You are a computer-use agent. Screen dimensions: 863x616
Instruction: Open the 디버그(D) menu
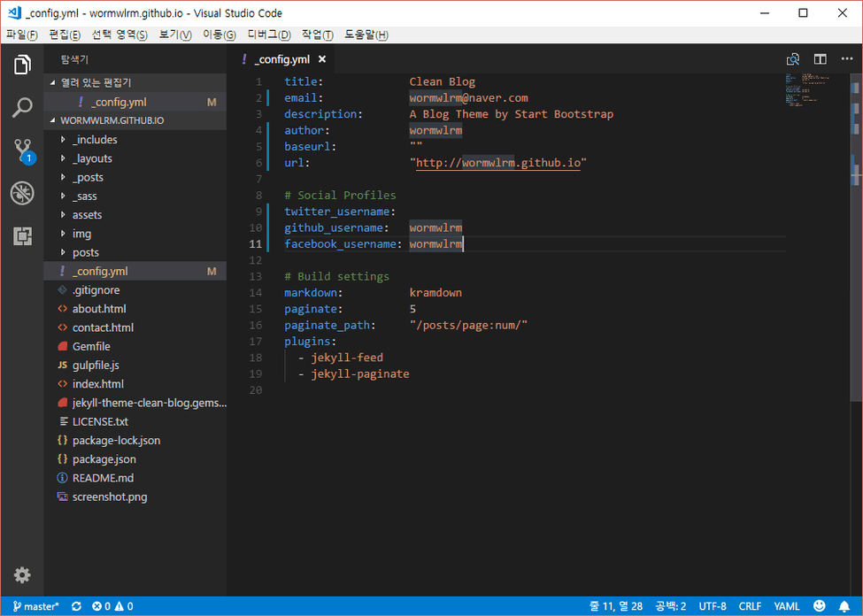[269, 35]
